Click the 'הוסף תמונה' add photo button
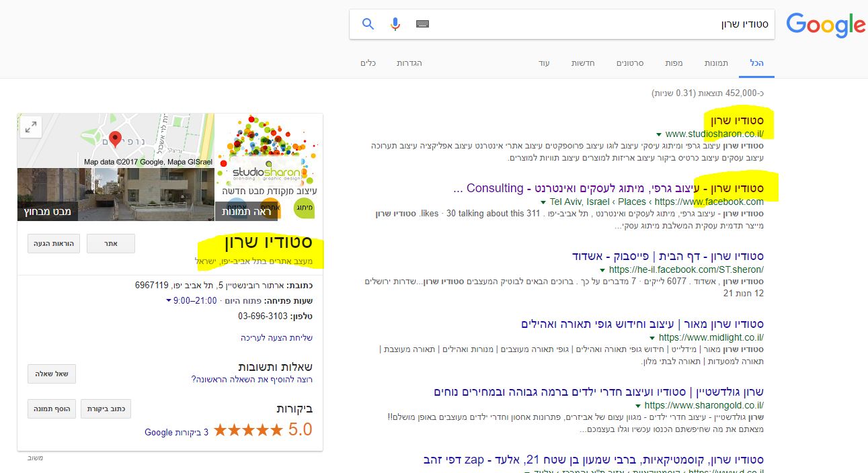868x473 pixels. (x=52, y=408)
